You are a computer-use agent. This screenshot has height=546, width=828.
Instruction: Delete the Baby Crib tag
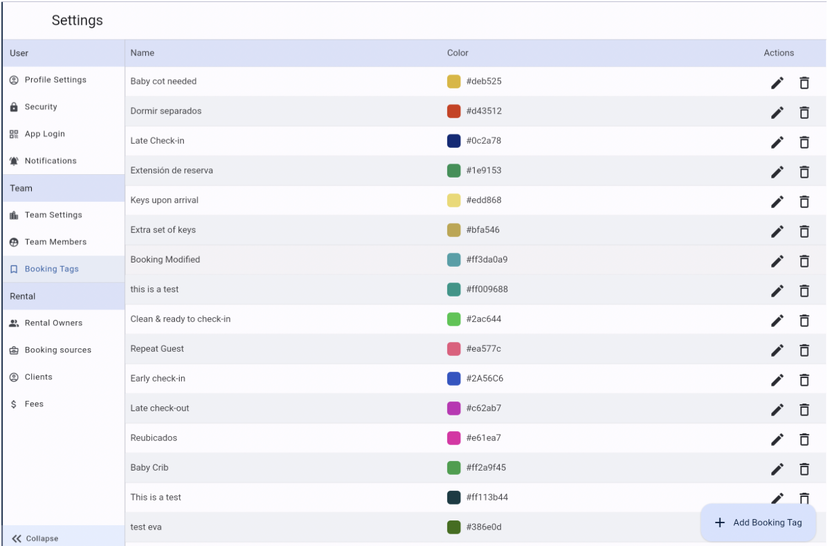click(x=804, y=469)
